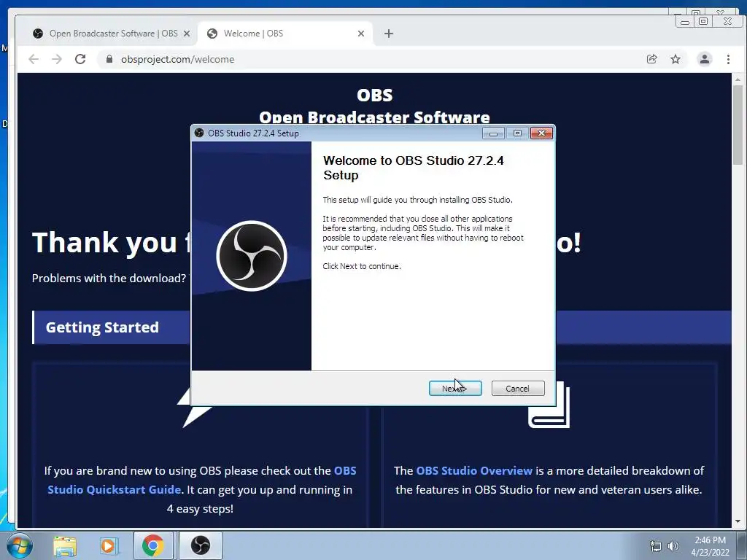Click the page scrollbar thumb
747x560 pixels.
[738, 125]
